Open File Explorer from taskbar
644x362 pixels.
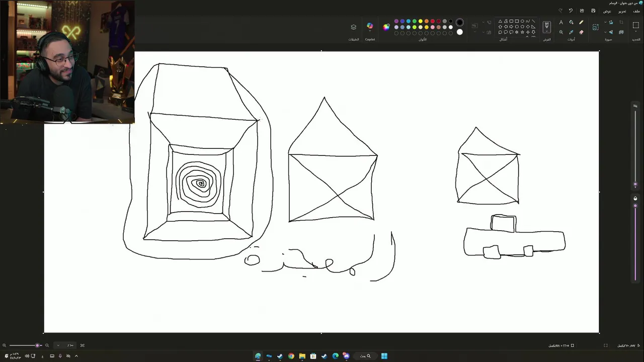click(x=302, y=356)
